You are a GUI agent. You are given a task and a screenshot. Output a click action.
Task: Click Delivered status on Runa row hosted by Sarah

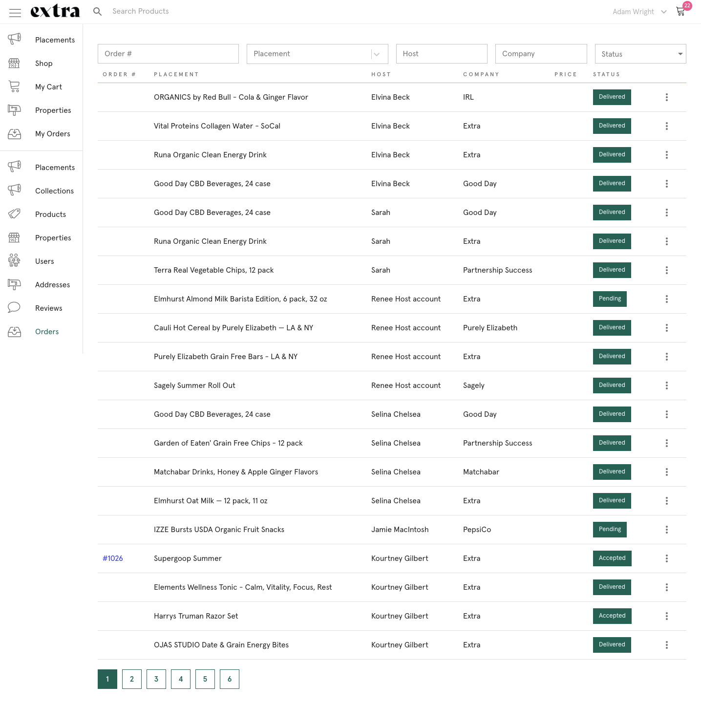(612, 241)
